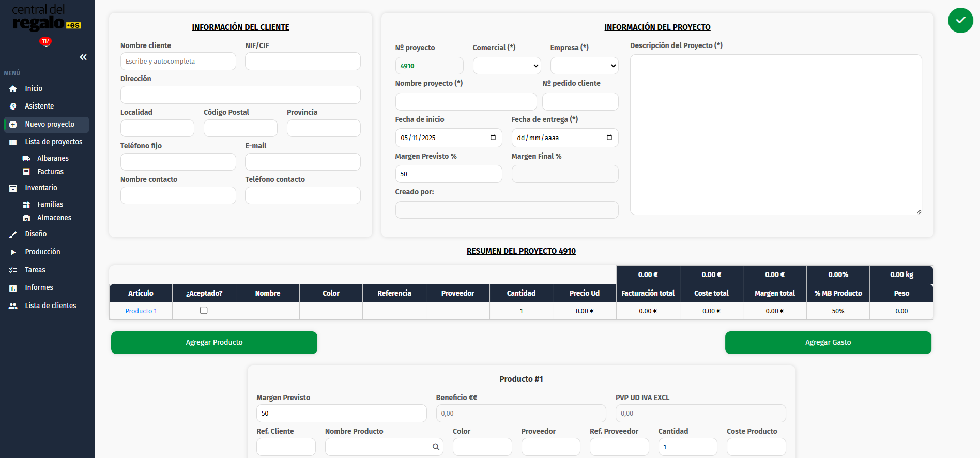Image resolution: width=980 pixels, height=458 pixels.
Task: Click the Agregar Gasto button
Action: pos(828,343)
